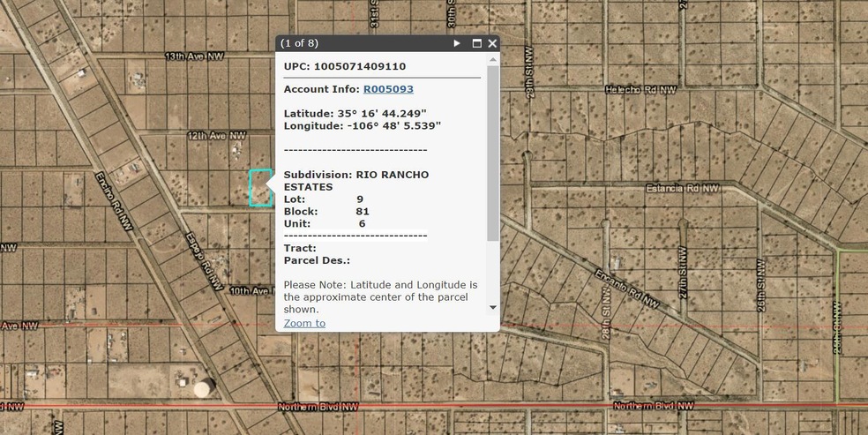Click the Encanto Rd NW street label

625,287
